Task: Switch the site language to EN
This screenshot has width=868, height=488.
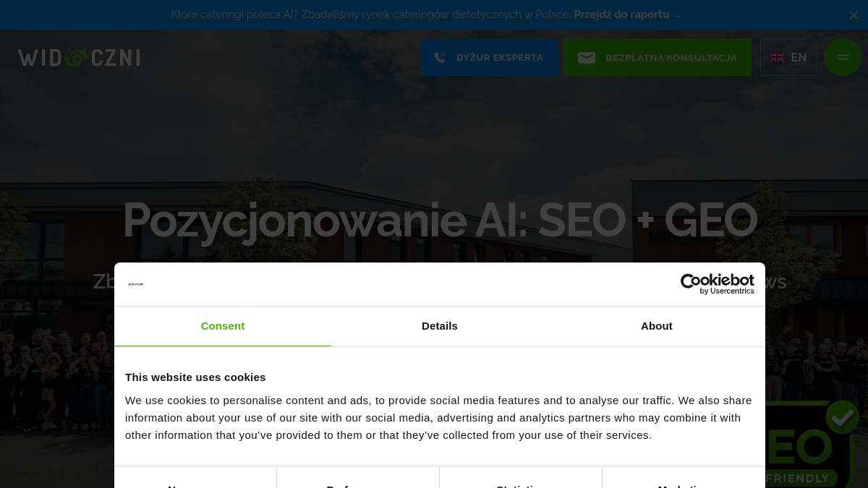Action: pyautogui.click(x=788, y=57)
